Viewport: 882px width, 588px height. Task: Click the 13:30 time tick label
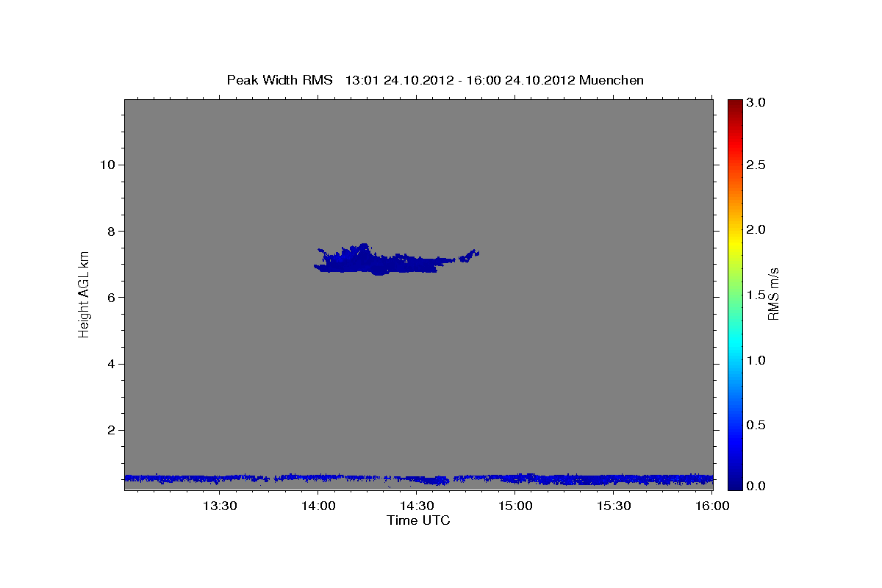tap(218, 506)
